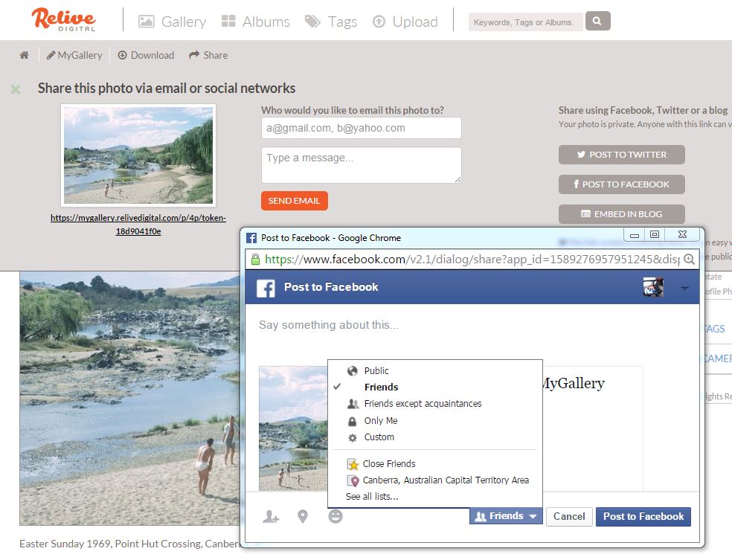Open the Friends audience dropdown
This screenshot has height=560, width=732.
point(506,516)
